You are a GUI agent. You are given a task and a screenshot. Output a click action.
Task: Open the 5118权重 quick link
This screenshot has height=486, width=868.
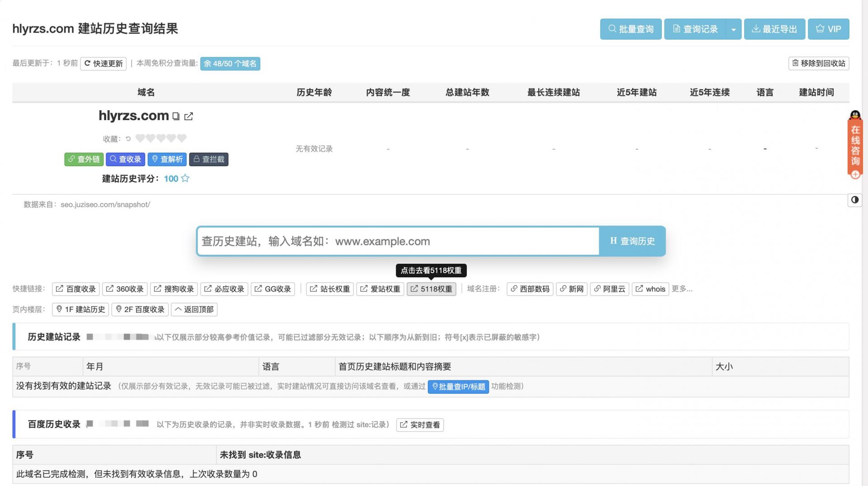click(431, 289)
